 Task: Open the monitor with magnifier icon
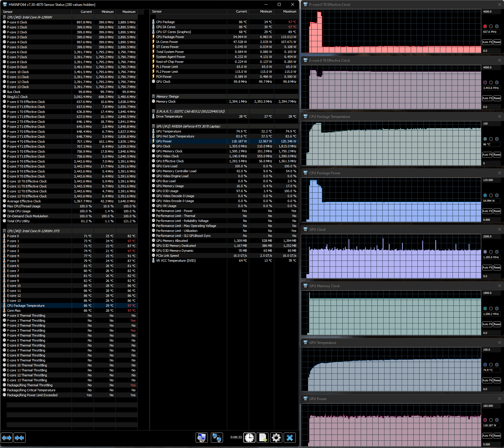(202, 438)
